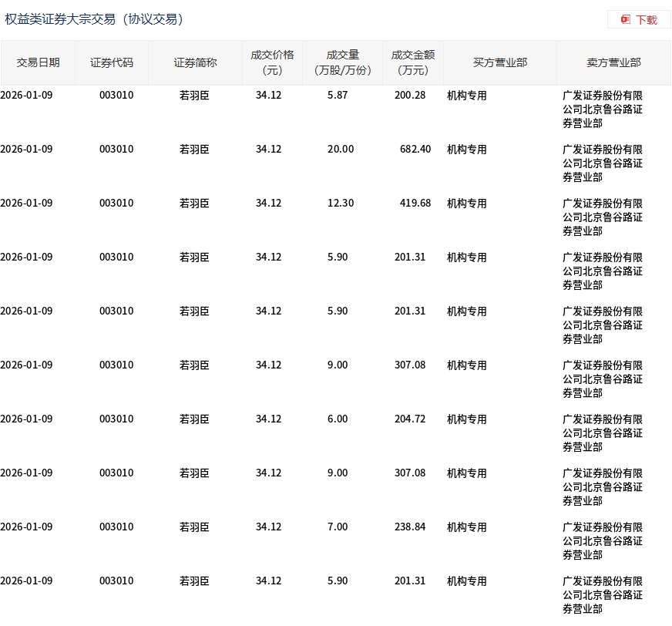Click 若羽臣 in the 5.87 volume row
Screen dimensions: 672x626
[x=194, y=95]
